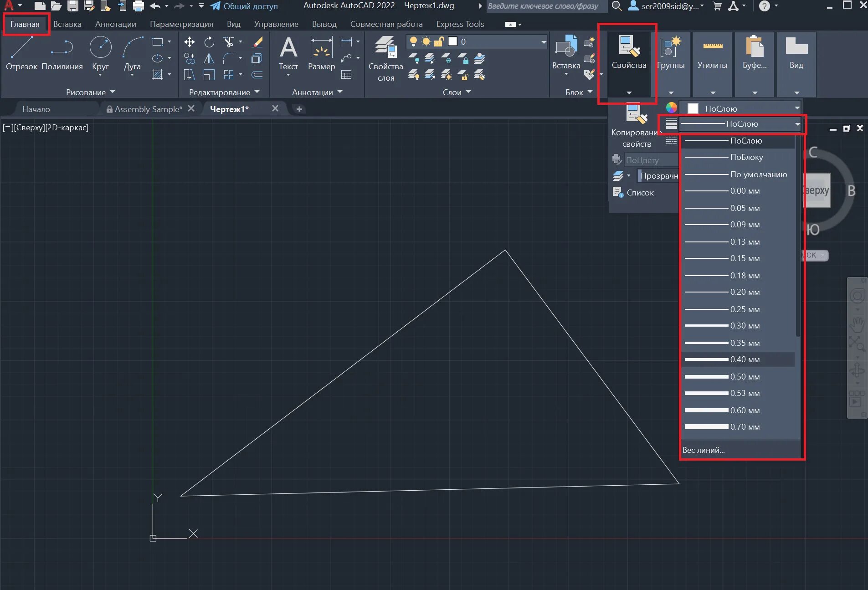Click the Сверху face of ViewCube

[x=817, y=190]
